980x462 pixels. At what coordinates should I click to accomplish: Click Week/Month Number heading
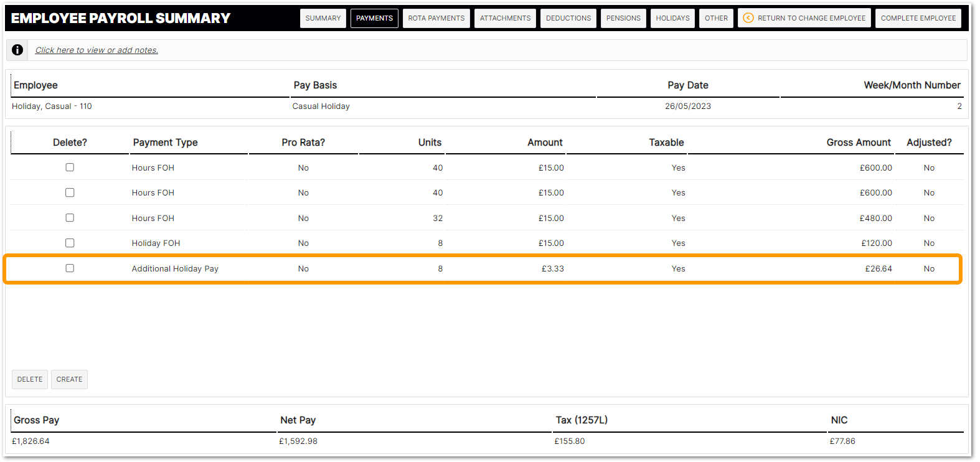click(912, 85)
